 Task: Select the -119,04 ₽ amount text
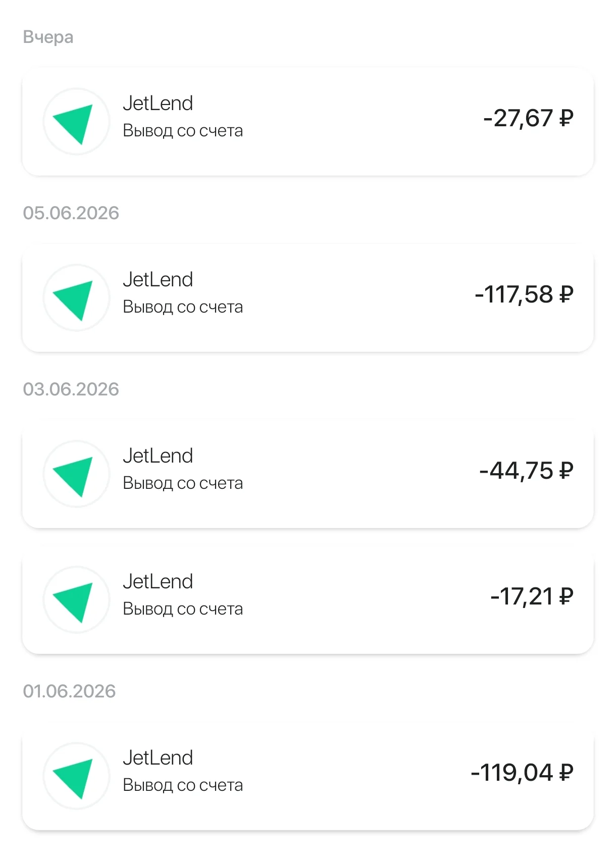pyautogui.click(x=522, y=773)
